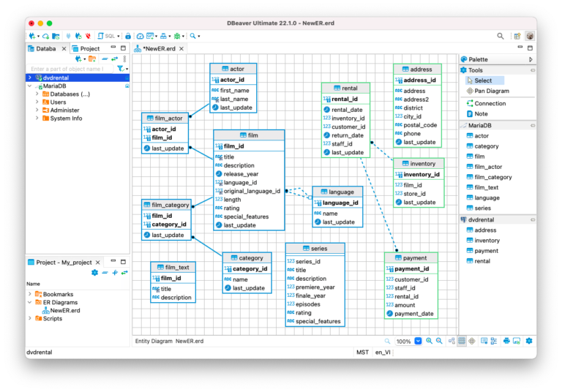The width and height of the screenshot is (562, 392).
Task: Expand the Users folder
Action: pyautogui.click(x=37, y=102)
